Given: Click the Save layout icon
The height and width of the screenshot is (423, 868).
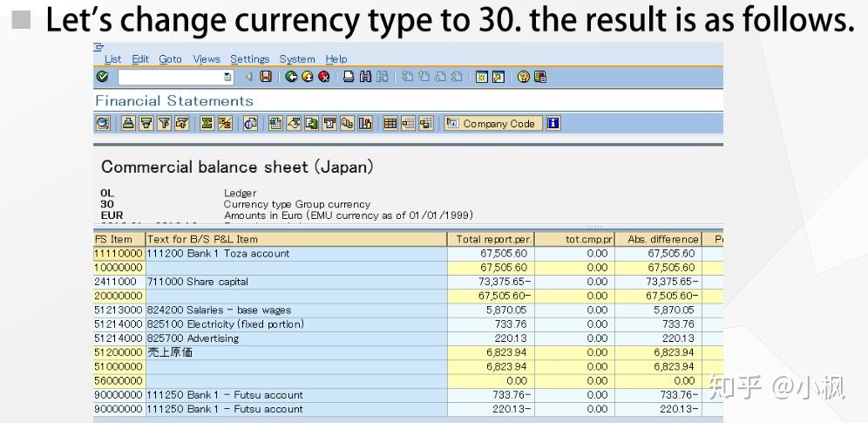Looking at the screenshot, I should [x=425, y=124].
